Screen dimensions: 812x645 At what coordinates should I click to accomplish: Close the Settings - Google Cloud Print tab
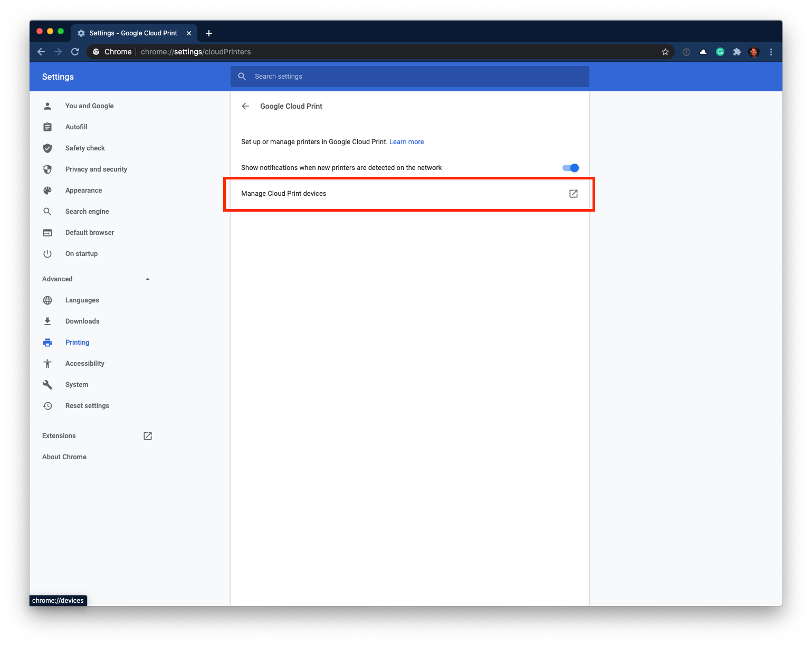189,33
